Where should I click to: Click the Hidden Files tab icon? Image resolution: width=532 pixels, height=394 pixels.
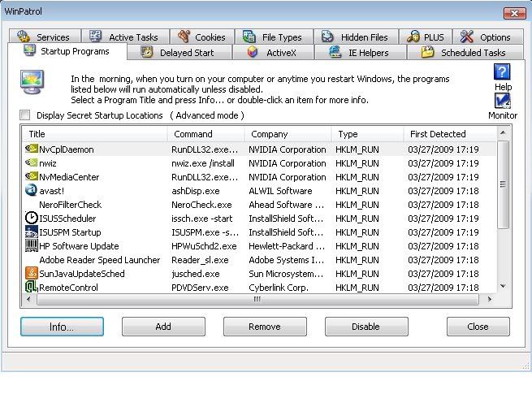(x=327, y=37)
